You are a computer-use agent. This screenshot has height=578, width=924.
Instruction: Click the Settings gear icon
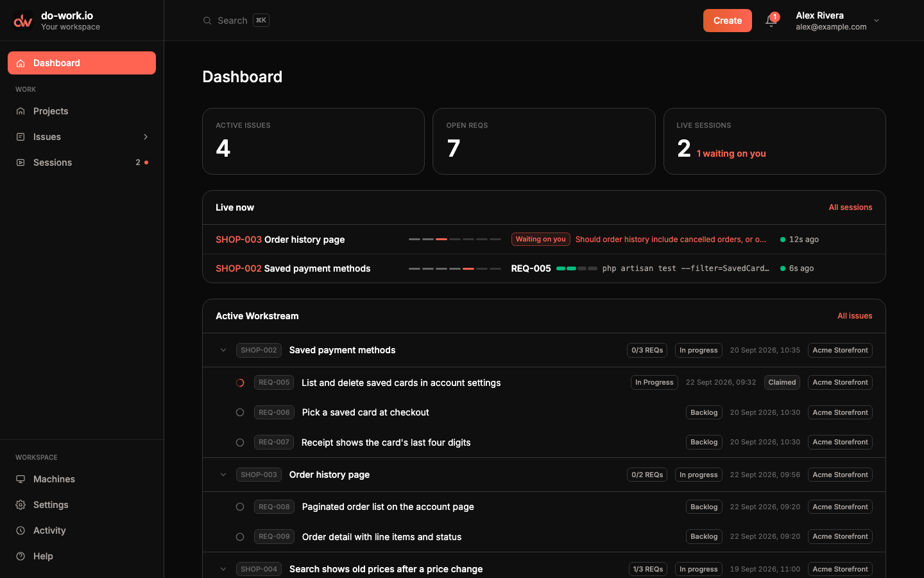[x=21, y=505]
